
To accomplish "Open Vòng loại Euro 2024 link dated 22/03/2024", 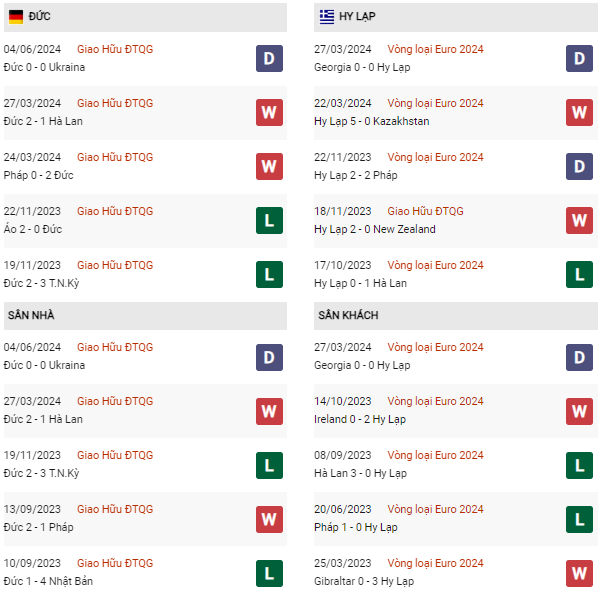I will 435,103.
